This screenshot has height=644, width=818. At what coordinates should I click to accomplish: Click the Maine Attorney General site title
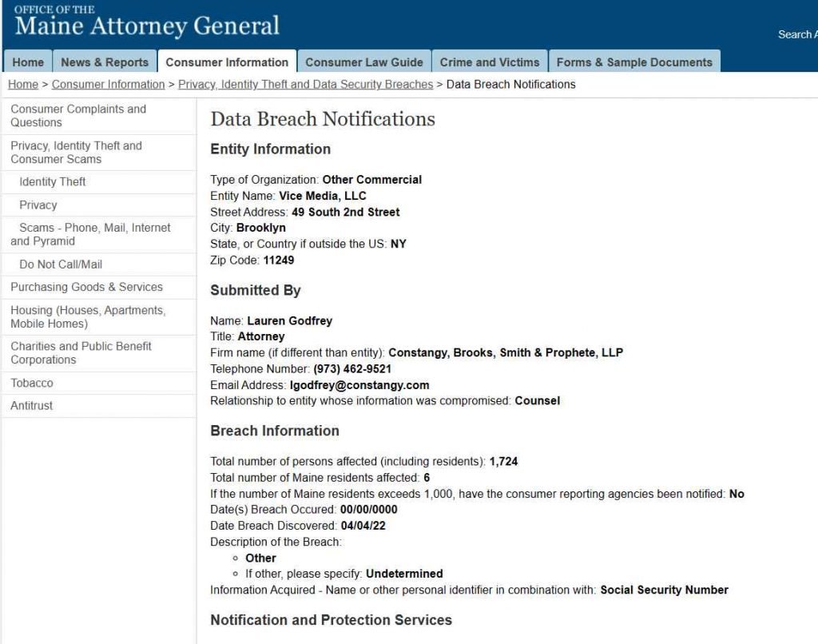pos(147,26)
